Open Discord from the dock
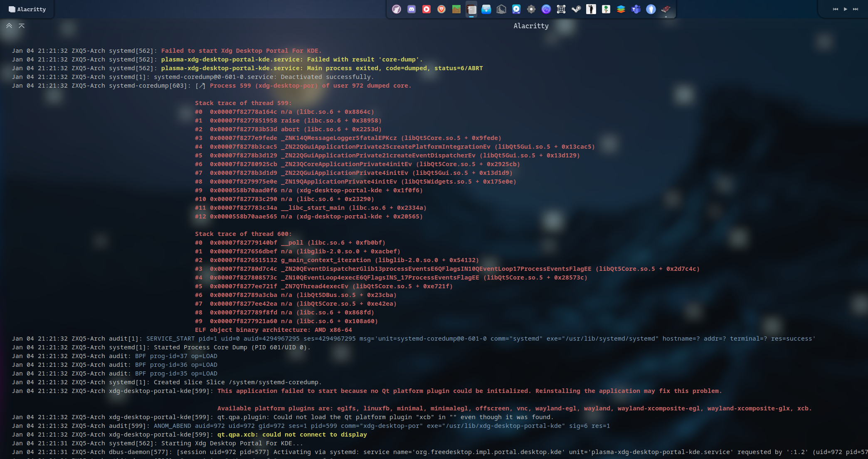 [x=412, y=9]
